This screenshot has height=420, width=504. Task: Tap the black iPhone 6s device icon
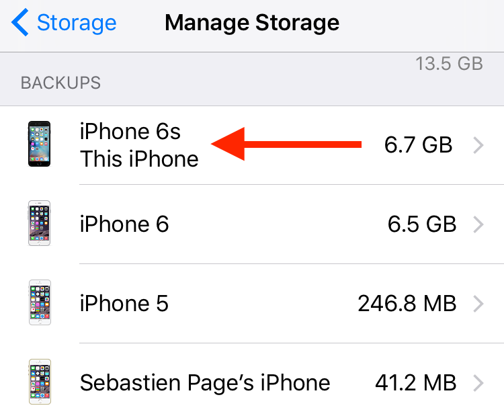click(39, 144)
